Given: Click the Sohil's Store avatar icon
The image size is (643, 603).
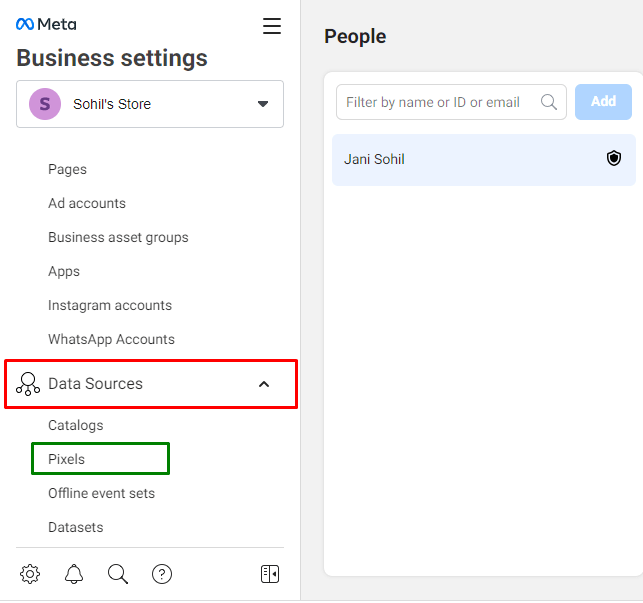Looking at the screenshot, I should point(45,104).
